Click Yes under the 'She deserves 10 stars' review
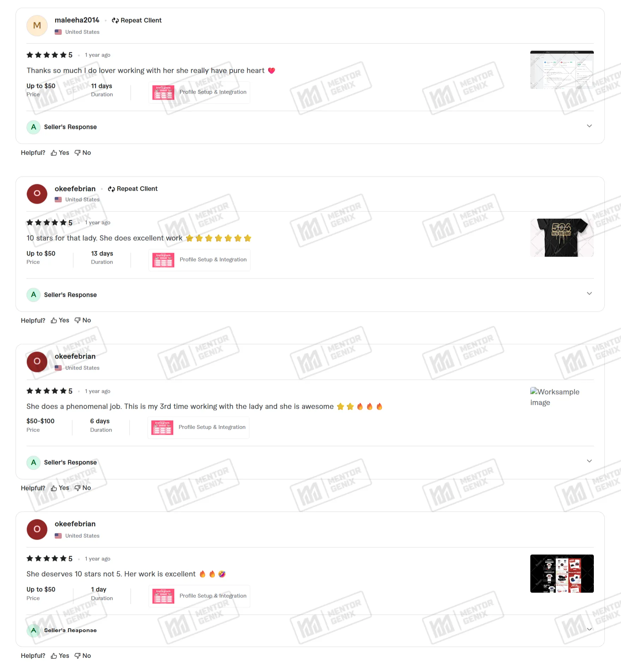The height and width of the screenshot is (672, 621). (60, 656)
